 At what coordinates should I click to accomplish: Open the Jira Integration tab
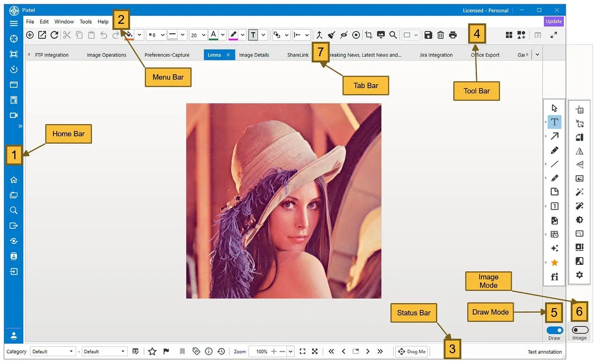436,55
